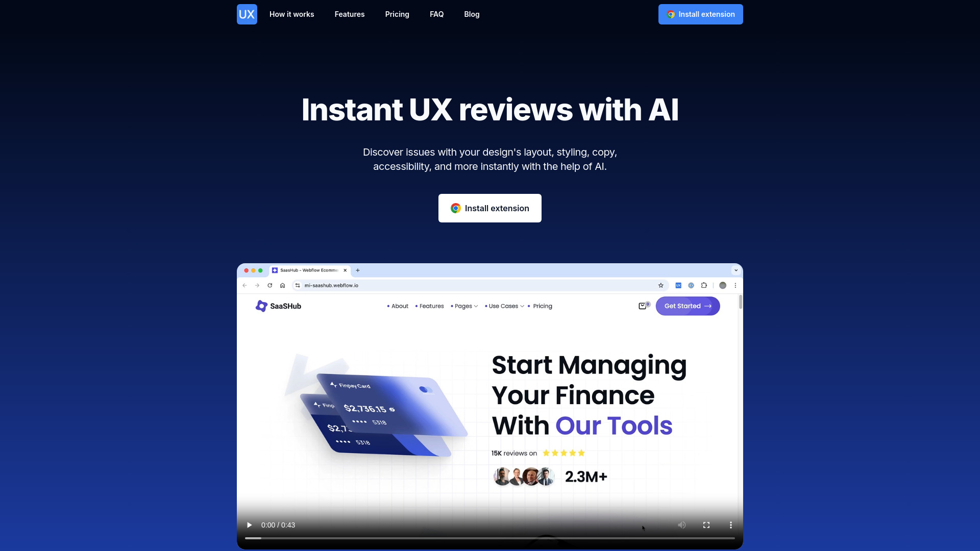980x551 pixels.
Task: Toggle video playback with play button
Action: (x=249, y=525)
